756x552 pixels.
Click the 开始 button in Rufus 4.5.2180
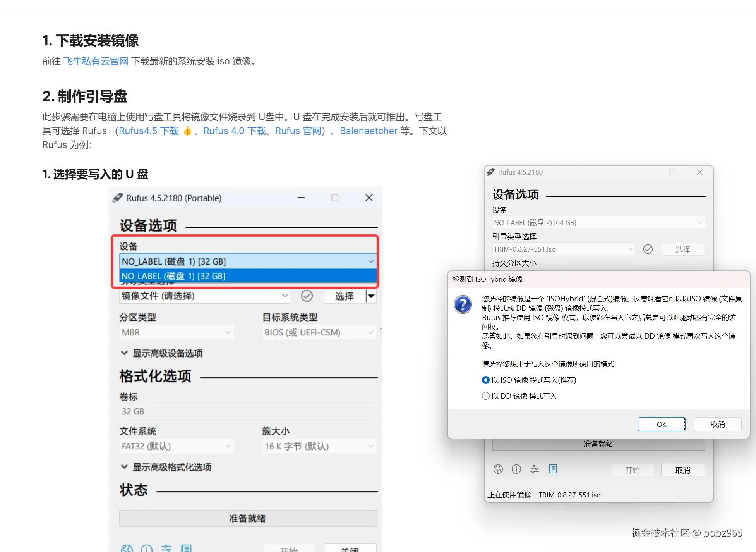(x=633, y=470)
